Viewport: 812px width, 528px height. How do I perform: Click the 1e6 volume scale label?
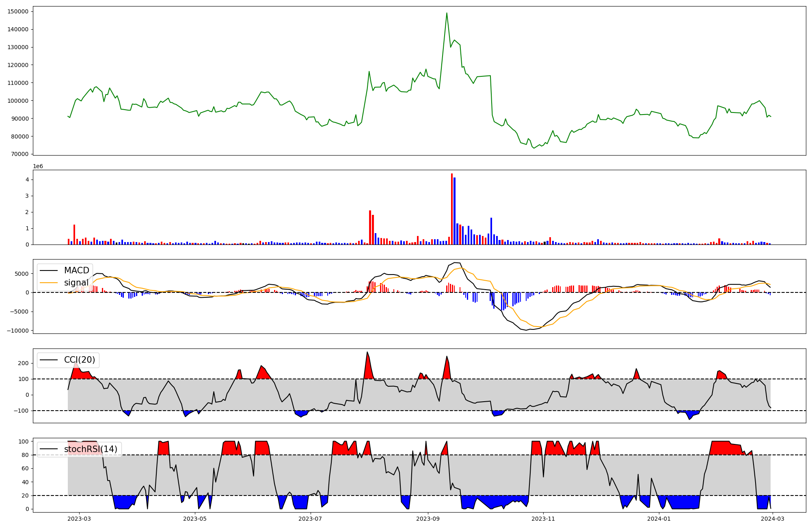pyautogui.click(x=38, y=167)
